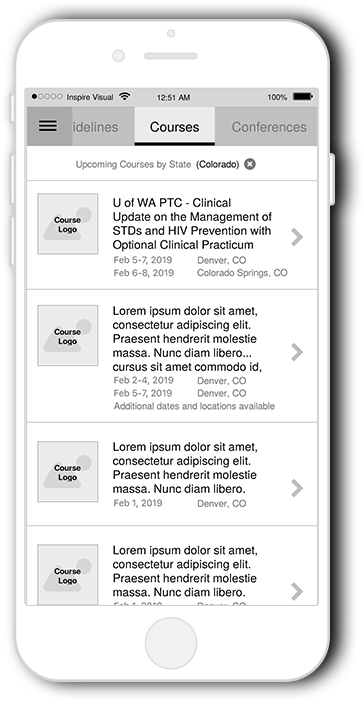
Task: Click the Wi-Fi status icon
Action: (125, 97)
